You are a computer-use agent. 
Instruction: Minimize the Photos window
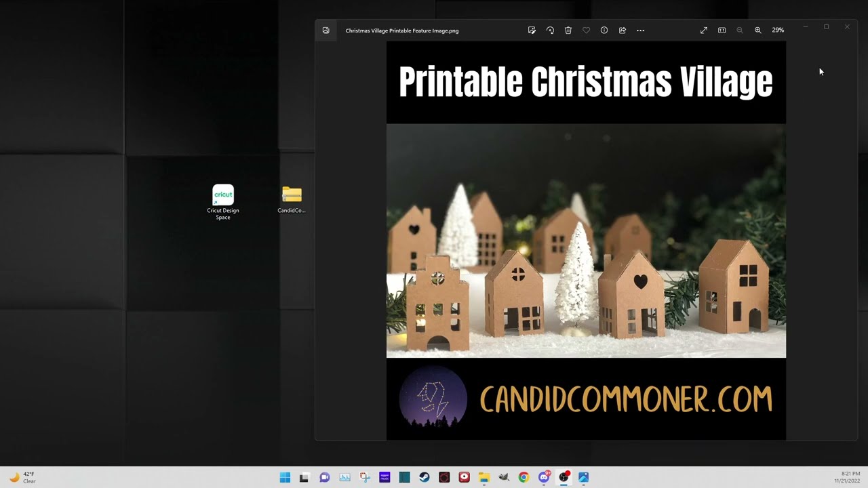coord(805,27)
